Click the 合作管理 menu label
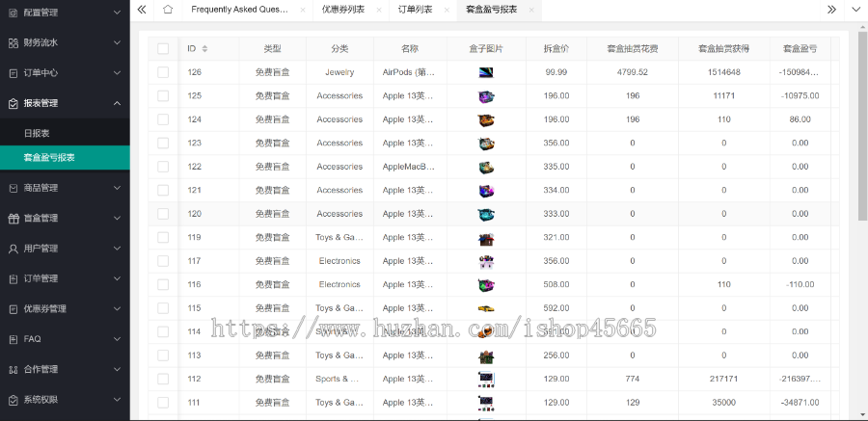 [41, 370]
